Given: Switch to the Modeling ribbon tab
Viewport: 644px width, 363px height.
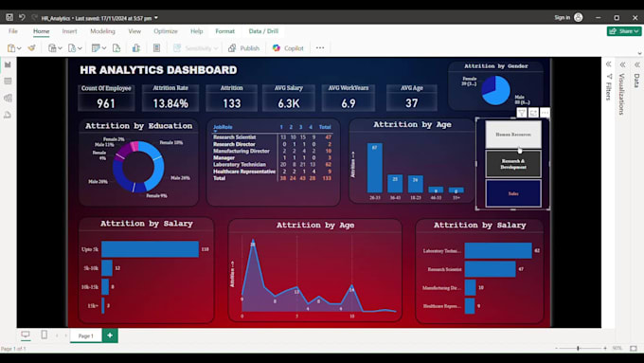Looking at the screenshot, I should [x=102, y=31].
